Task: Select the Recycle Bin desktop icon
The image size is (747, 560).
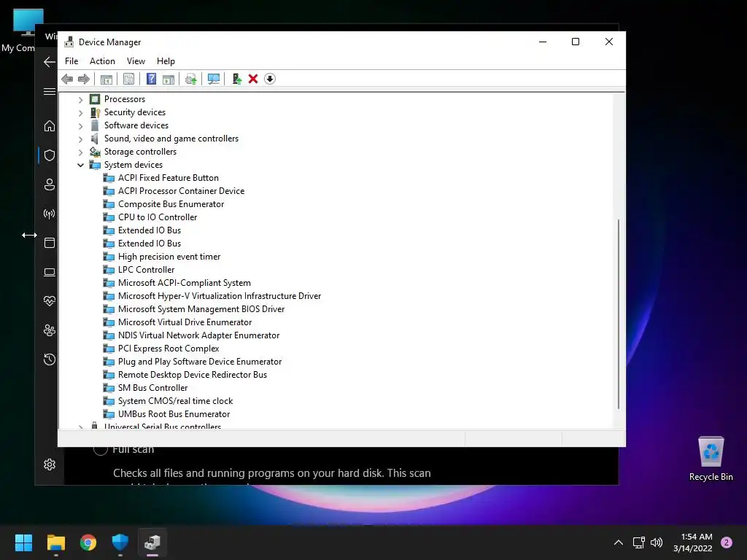Action: [711, 459]
